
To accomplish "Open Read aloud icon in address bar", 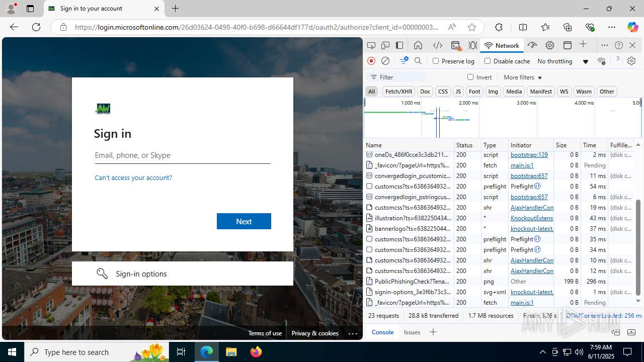I will pyautogui.click(x=452, y=27).
